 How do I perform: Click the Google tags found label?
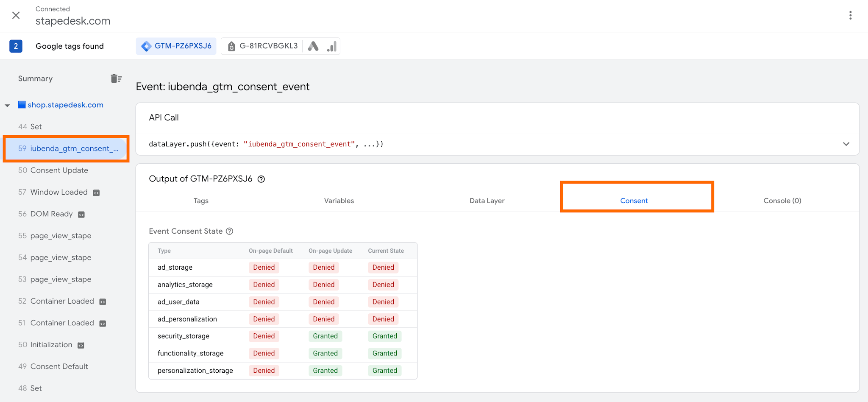coord(70,46)
